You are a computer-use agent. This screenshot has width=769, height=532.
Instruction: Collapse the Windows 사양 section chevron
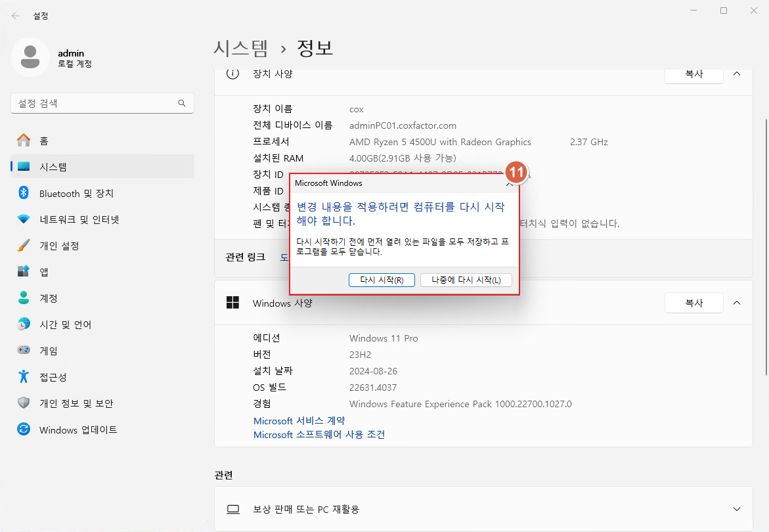(x=737, y=303)
